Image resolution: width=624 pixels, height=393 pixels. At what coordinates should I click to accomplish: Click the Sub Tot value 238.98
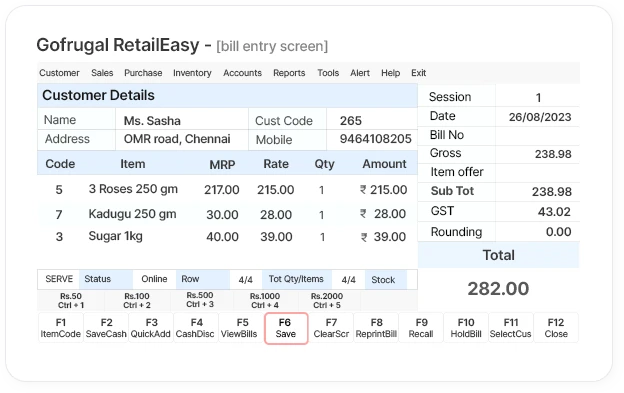pos(552,192)
